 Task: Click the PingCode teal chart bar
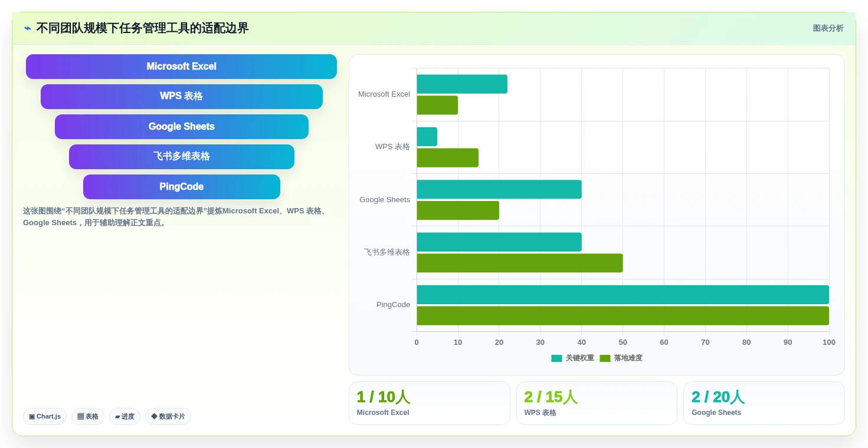[623, 295]
